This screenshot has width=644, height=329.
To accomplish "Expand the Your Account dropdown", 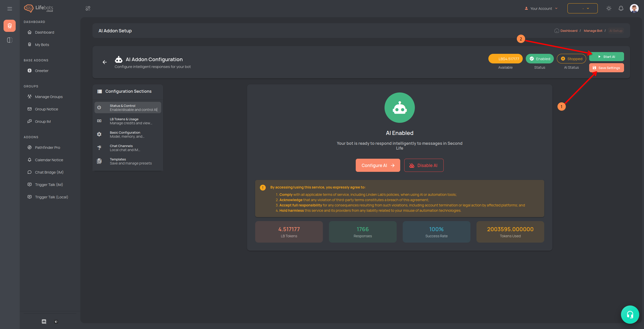I will [541, 8].
